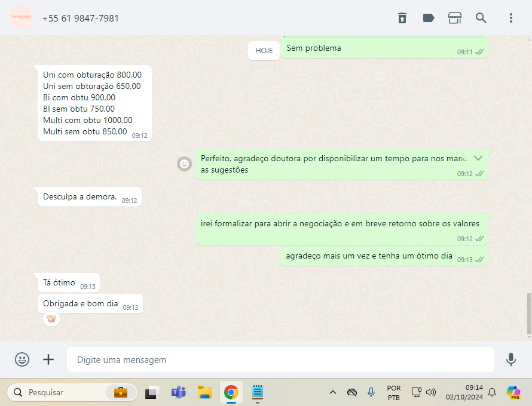
Task: Open the POR PTB language switcher
Action: [394, 392]
